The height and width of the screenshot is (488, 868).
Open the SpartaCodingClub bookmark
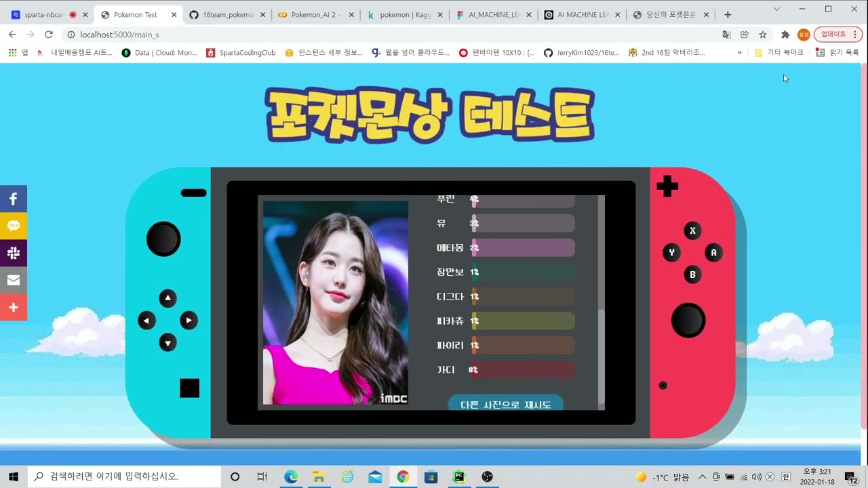point(241,52)
